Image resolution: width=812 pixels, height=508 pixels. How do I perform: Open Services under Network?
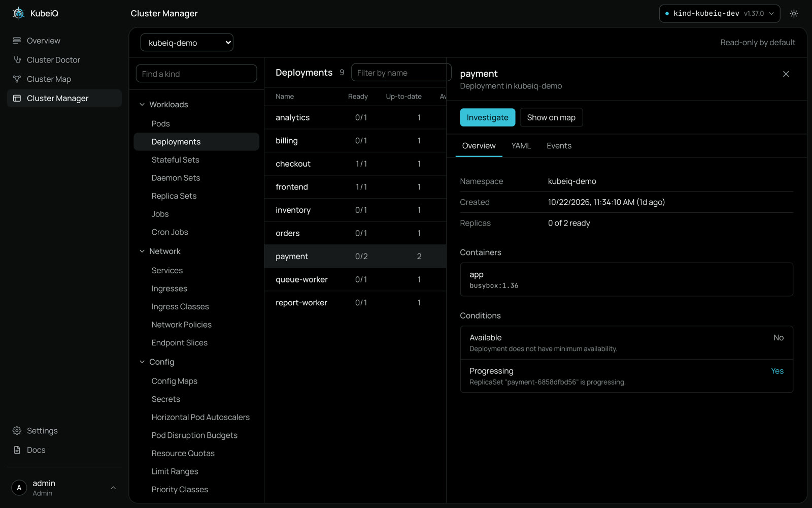point(196,271)
